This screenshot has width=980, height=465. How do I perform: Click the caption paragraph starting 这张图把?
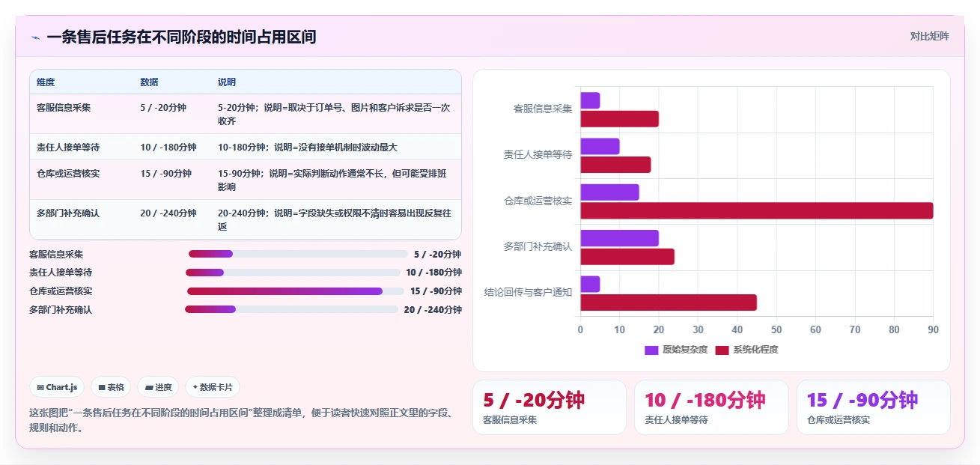[x=242, y=420]
